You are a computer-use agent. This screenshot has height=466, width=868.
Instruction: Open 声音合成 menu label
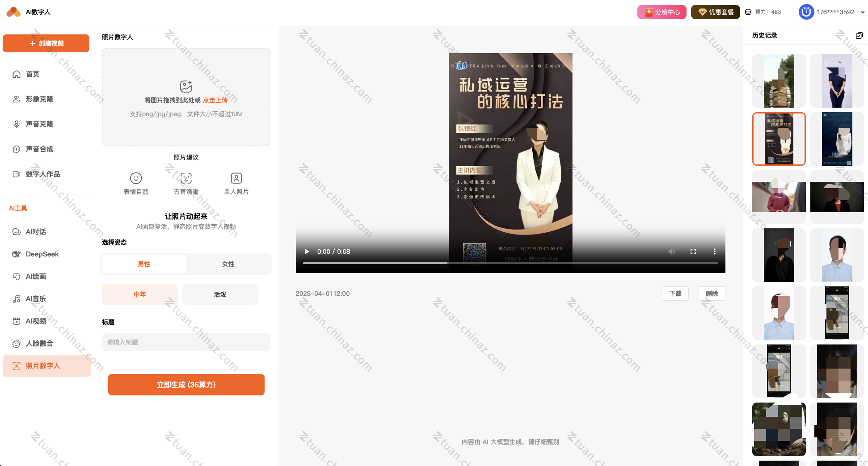39,149
